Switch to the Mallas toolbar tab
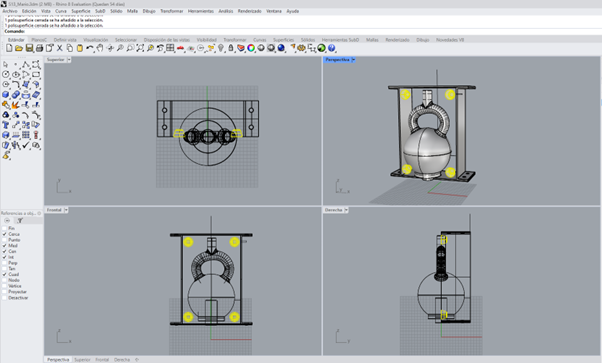Image resolution: width=602 pixels, height=363 pixels. point(372,40)
